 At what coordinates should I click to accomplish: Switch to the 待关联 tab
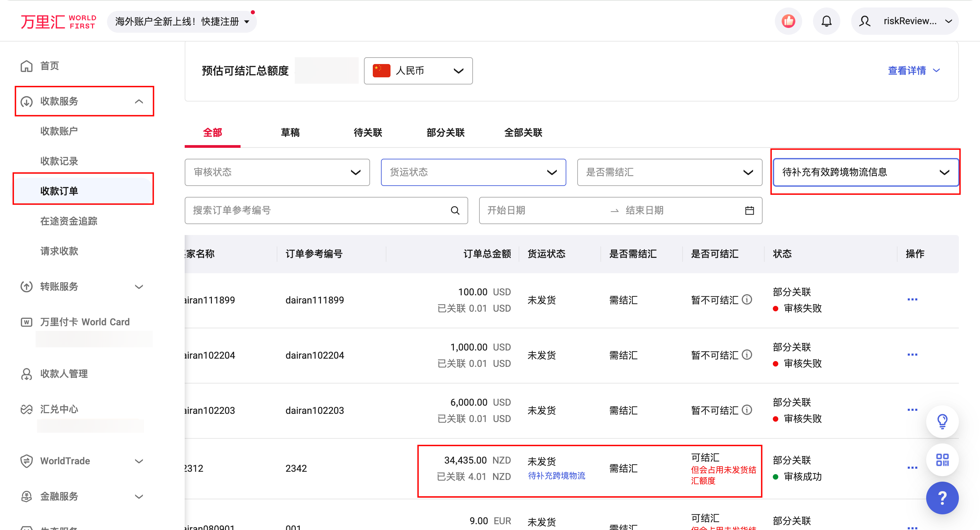click(x=367, y=132)
